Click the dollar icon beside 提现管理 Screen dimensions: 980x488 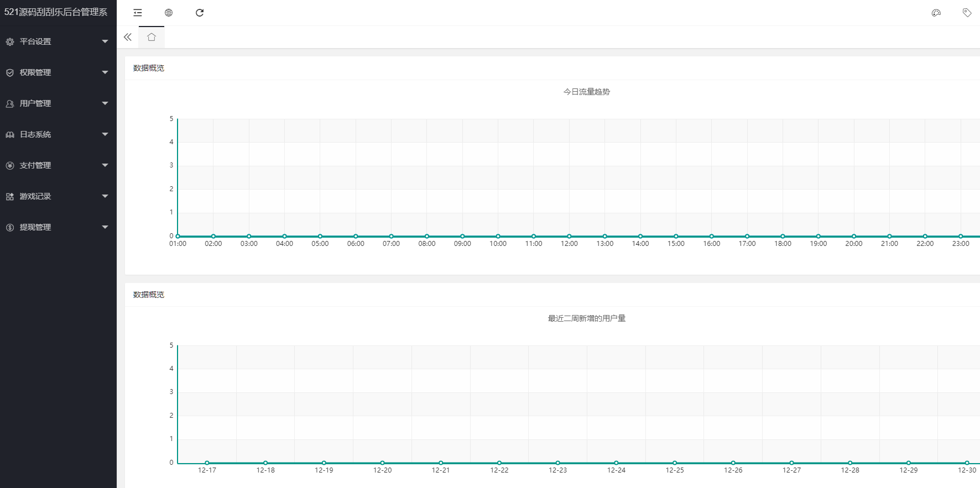coord(10,227)
